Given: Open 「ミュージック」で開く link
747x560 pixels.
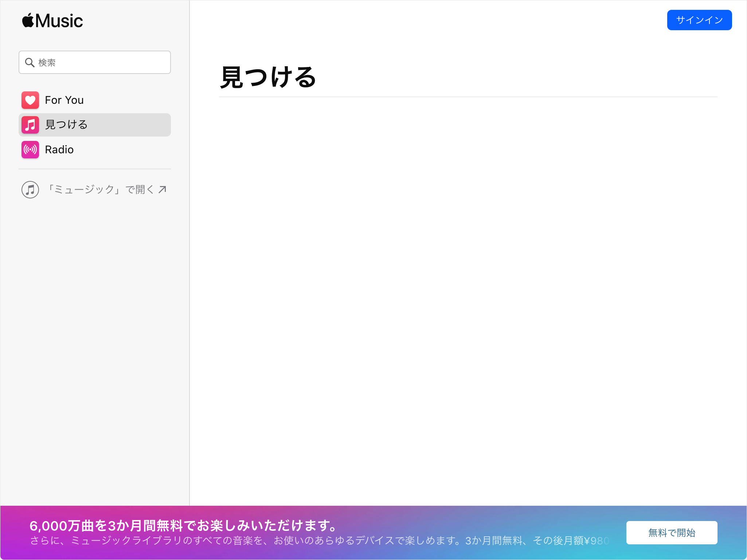Looking at the screenshot, I should pyautogui.click(x=95, y=189).
